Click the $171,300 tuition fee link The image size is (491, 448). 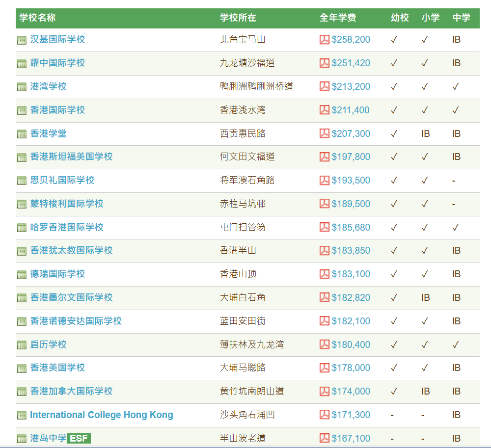tap(351, 415)
